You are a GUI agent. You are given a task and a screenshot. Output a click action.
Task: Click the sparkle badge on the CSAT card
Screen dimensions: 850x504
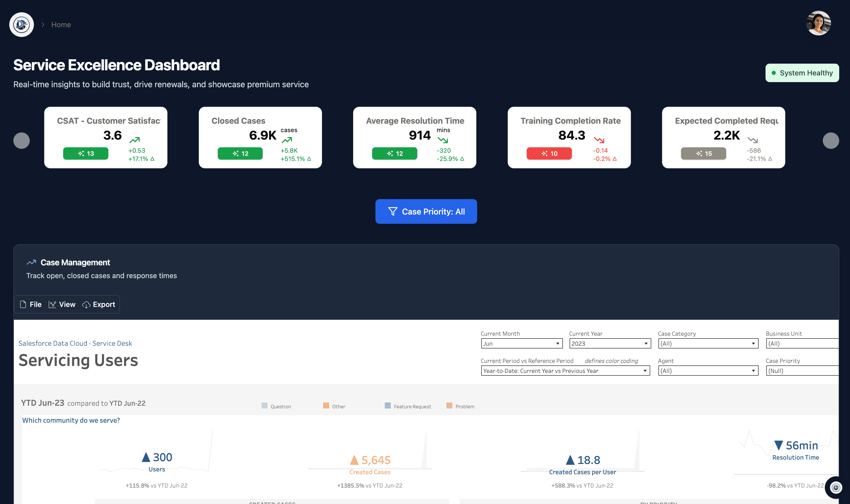[x=86, y=153]
